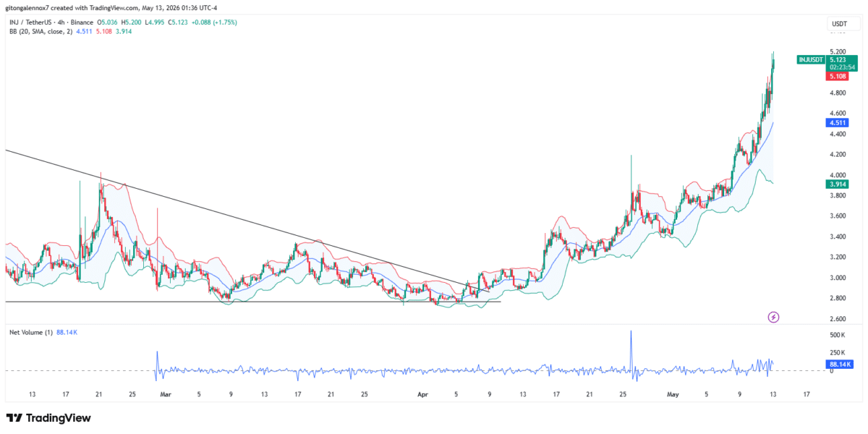Click the USDT currency label
Viewport: 868px width, 434px height.
pos(839,24)
